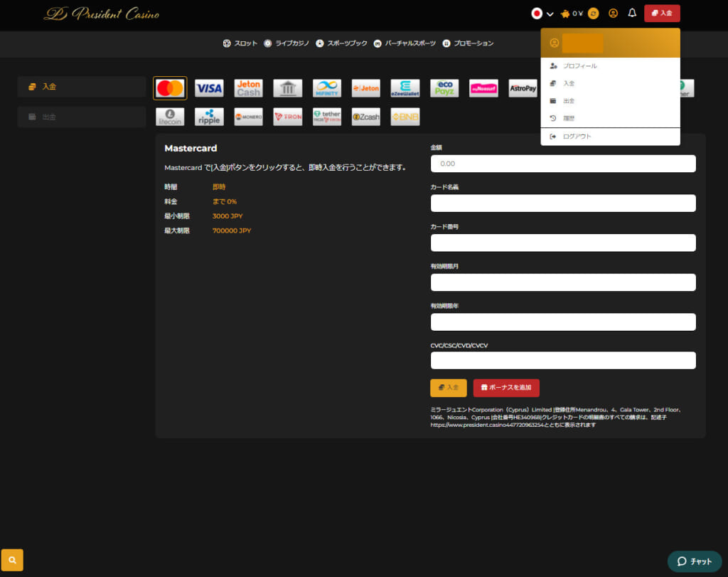Refresh balance with yellow circular icon

[594, 14]
